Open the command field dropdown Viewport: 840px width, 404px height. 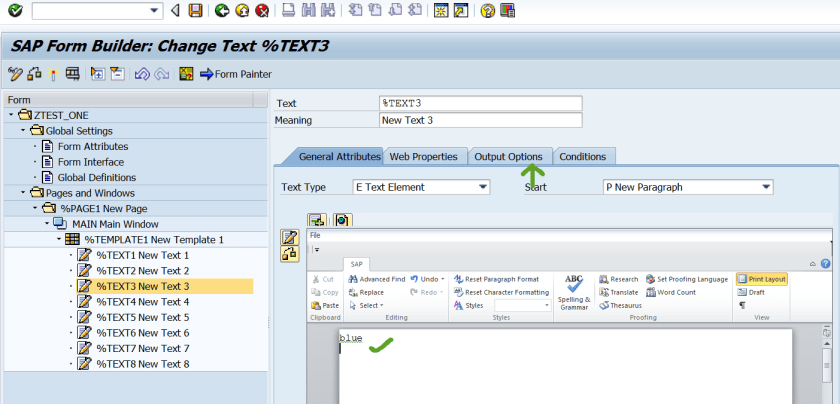pos(154,10)
